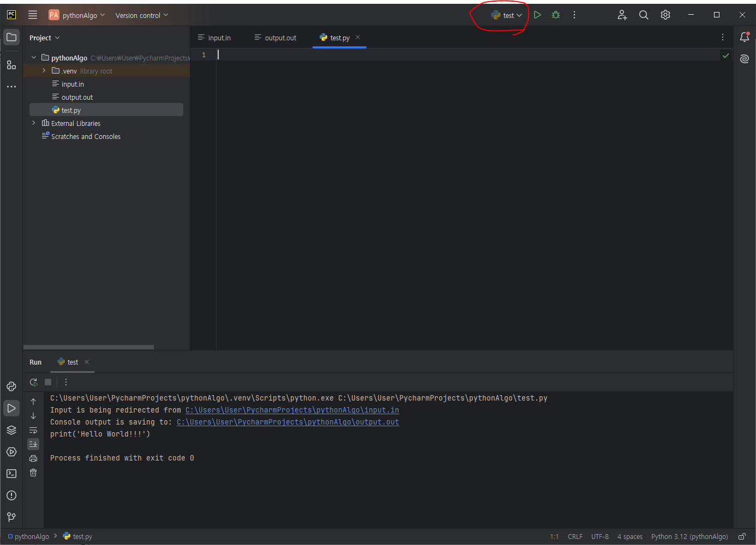Rerun test in Run panel

tap(34, 382)
